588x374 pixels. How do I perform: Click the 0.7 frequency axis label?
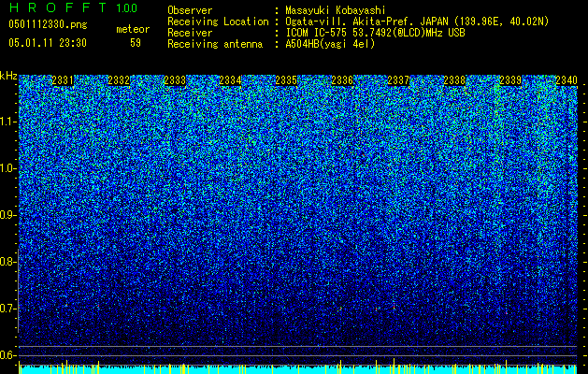8,309
